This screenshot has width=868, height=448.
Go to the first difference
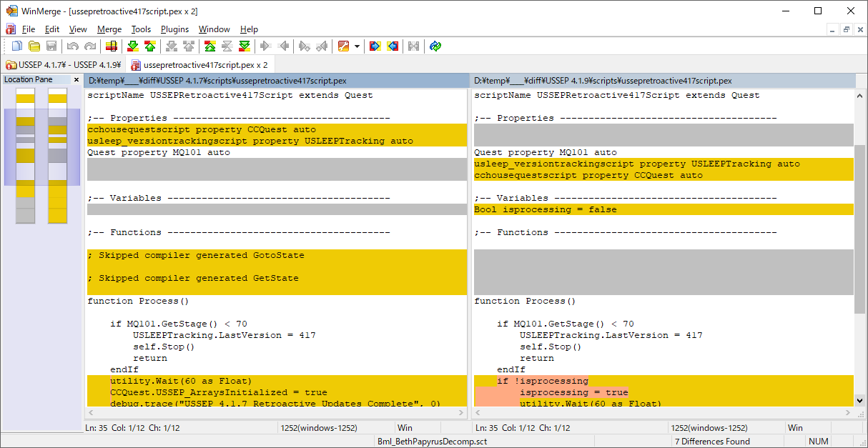(209, 46)
